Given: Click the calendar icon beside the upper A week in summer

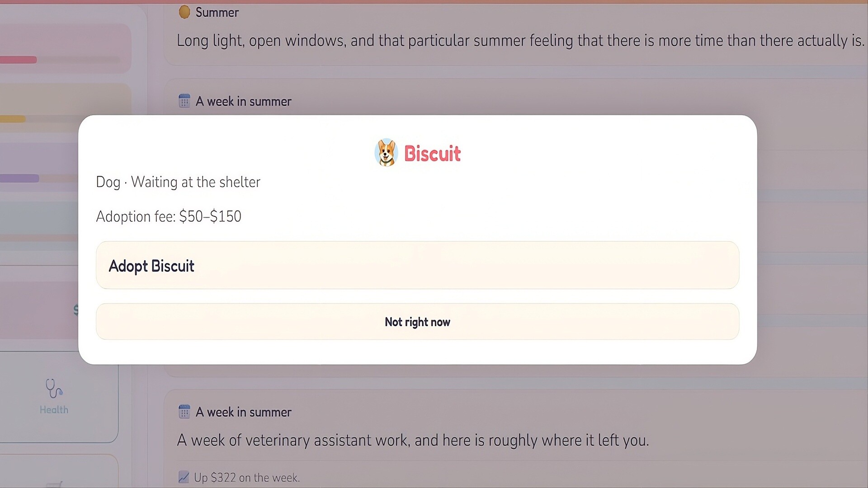Looking at the screenshot, I should (184, 101).
